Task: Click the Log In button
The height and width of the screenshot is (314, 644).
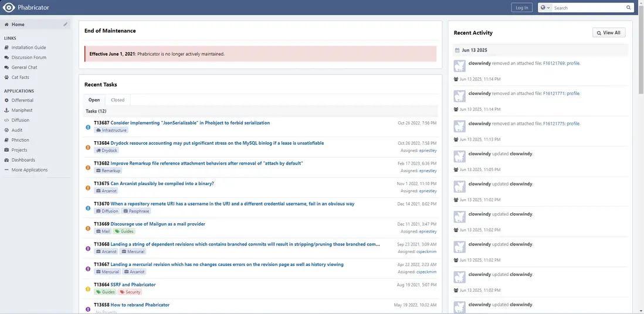Action: tap(521, 8)
